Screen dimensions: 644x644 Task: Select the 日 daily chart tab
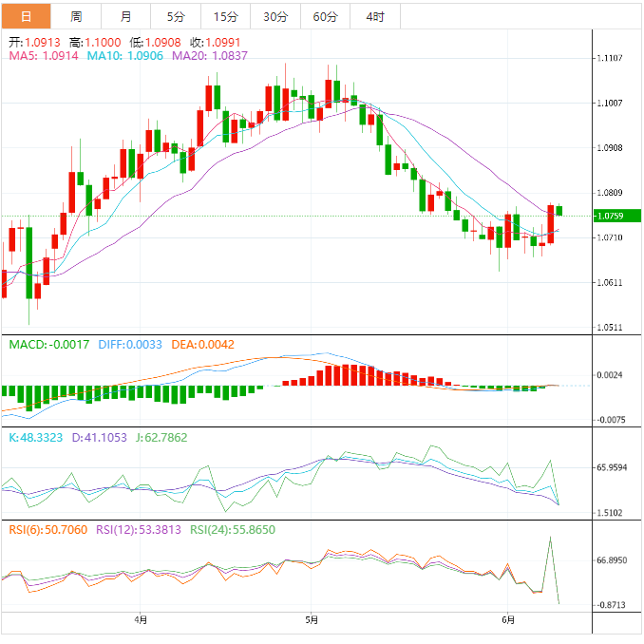[26, 16]
